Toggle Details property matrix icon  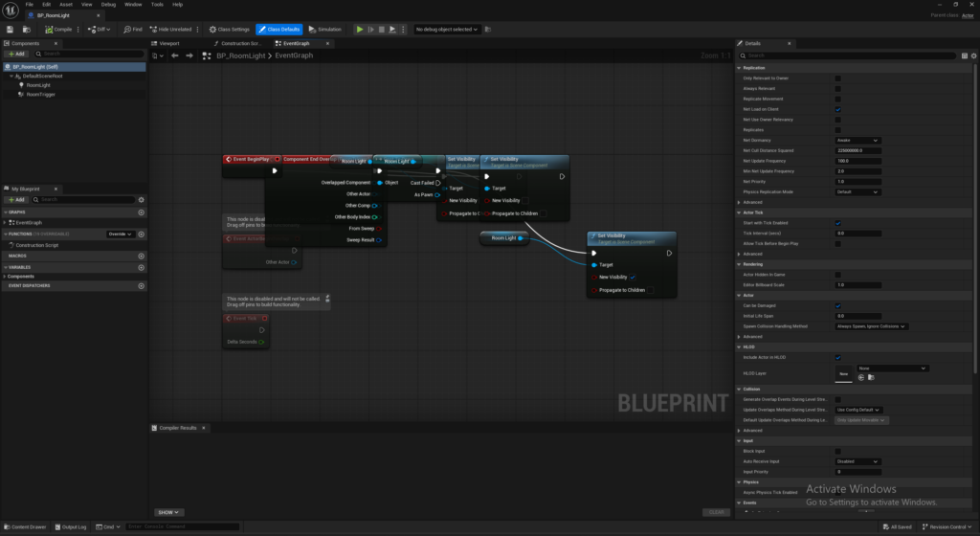[965, 56]
